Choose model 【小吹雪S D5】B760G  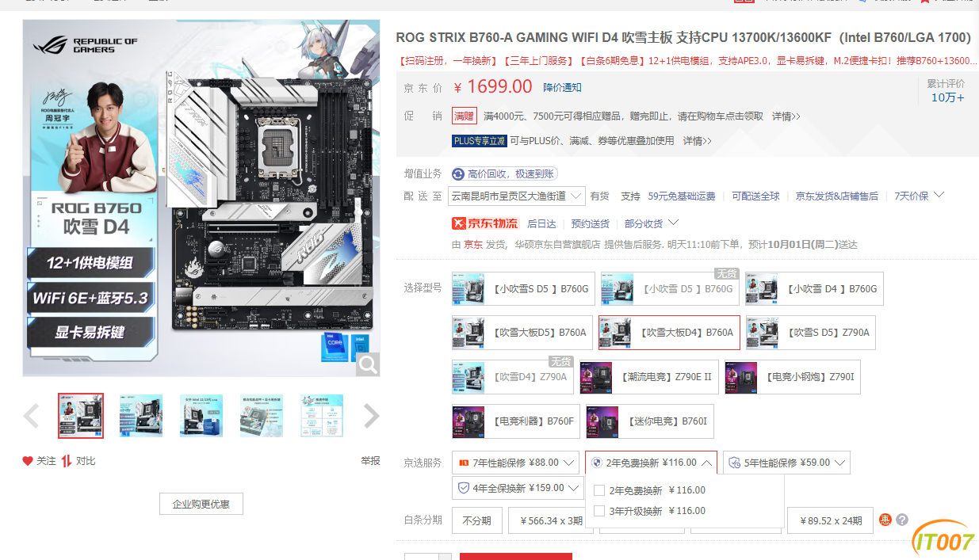pos(522,289)
